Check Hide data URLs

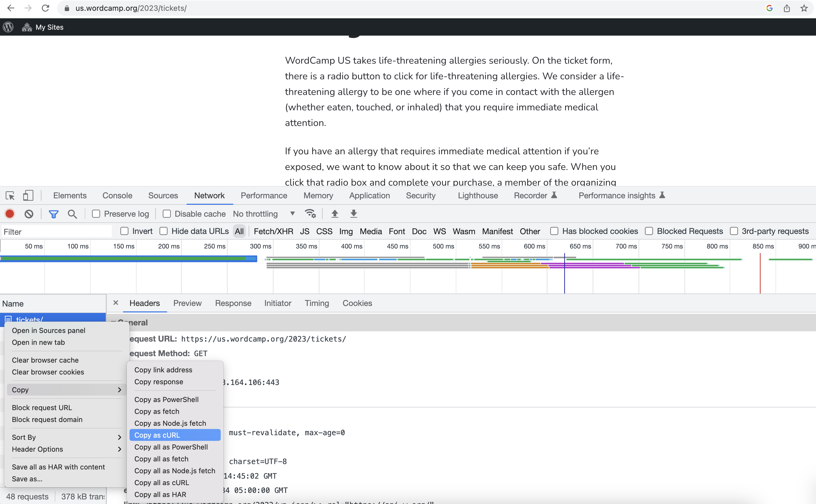point(163,231)
